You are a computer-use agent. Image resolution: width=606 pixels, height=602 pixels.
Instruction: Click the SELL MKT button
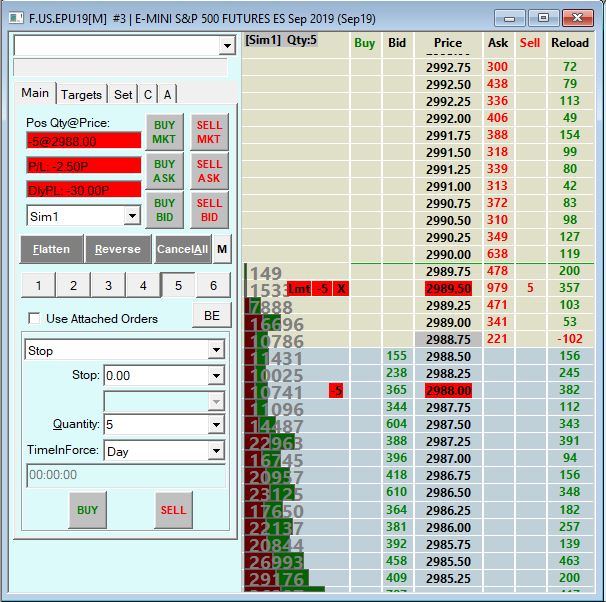209,132
